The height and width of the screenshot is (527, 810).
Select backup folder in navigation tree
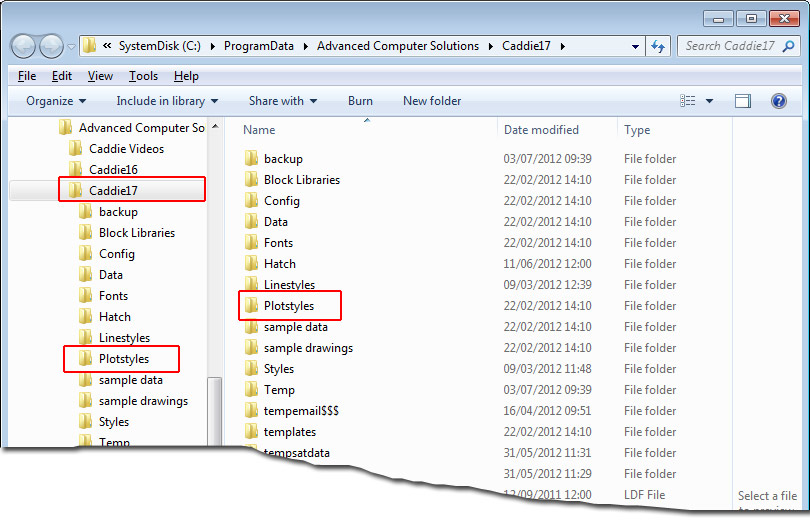pyautogui.click(x=108, y=212)
